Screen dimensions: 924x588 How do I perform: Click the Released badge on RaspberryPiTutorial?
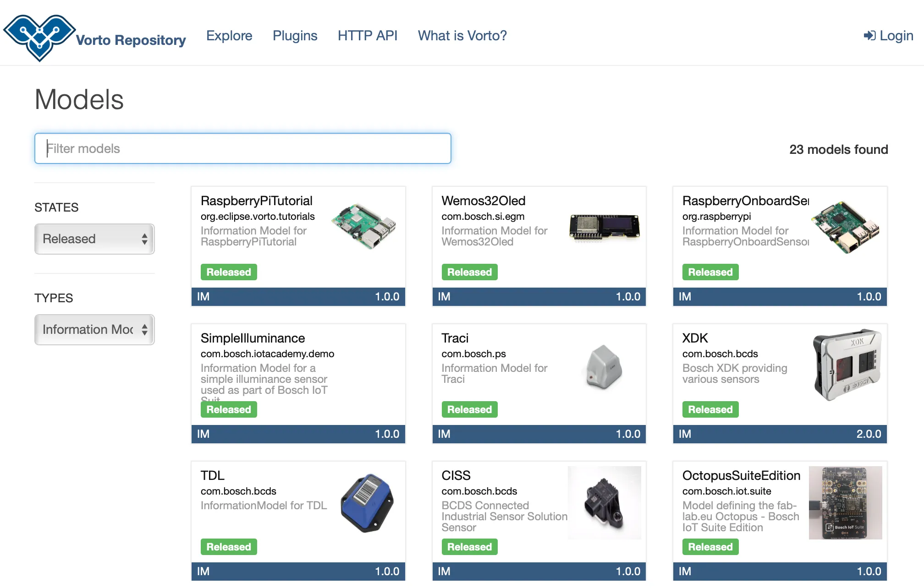(229, 272)
